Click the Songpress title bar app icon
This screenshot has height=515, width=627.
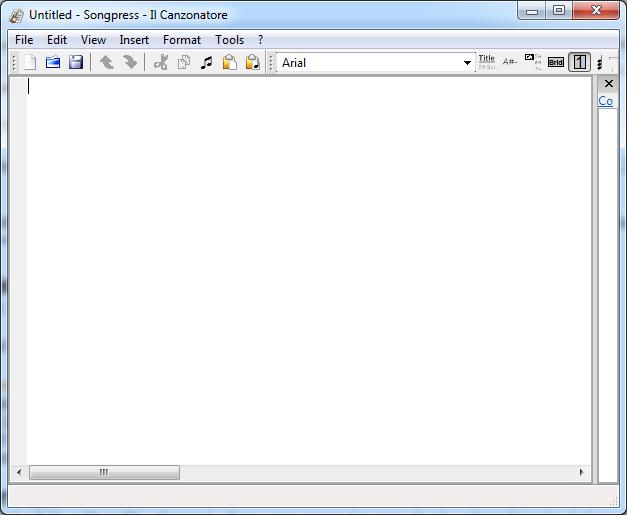16,16
